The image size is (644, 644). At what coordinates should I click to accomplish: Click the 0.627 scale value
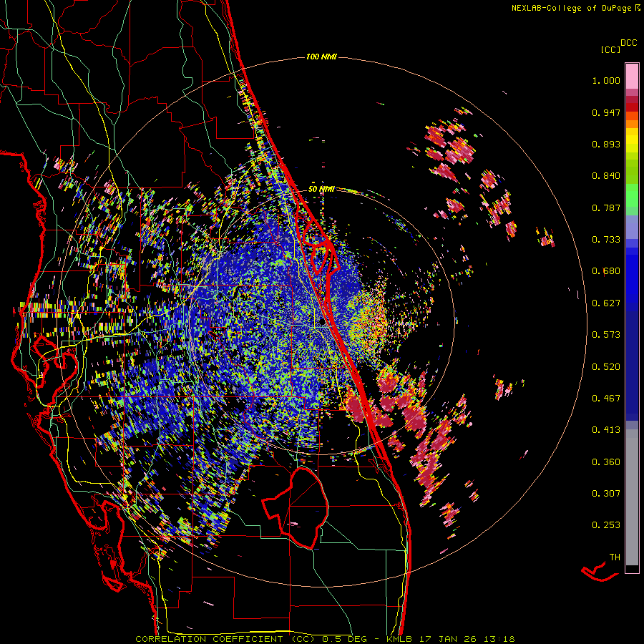[x=606, y=303]
